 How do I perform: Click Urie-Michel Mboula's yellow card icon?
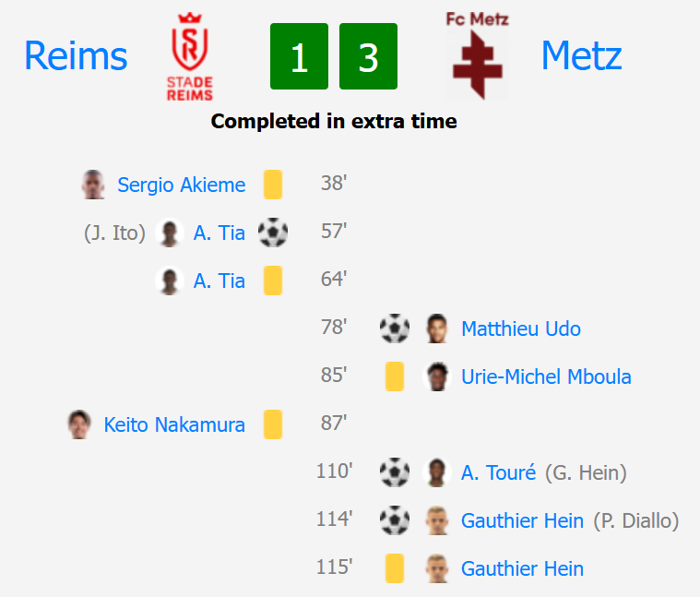[395, 376]
